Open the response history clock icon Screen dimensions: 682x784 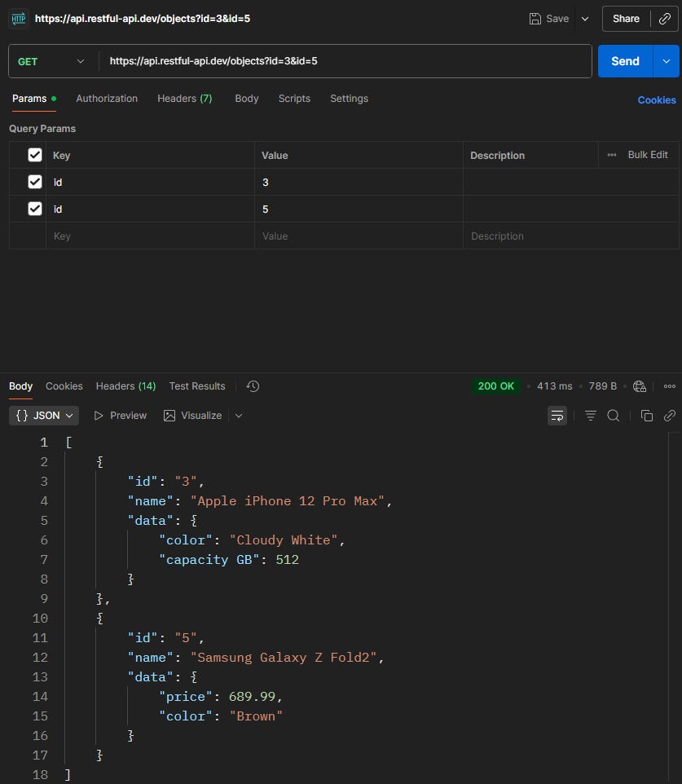pos(253,386)
